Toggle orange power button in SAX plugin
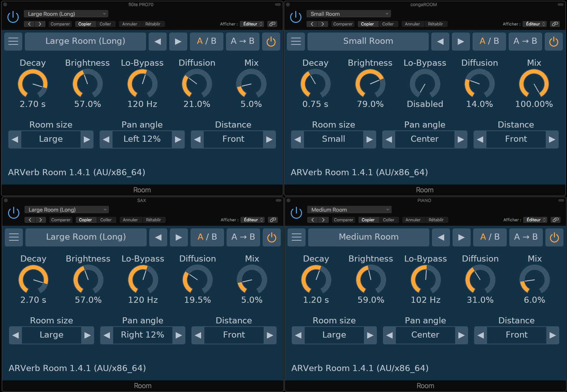The height and width of the screenshot is (392, 567). [272, 237]
